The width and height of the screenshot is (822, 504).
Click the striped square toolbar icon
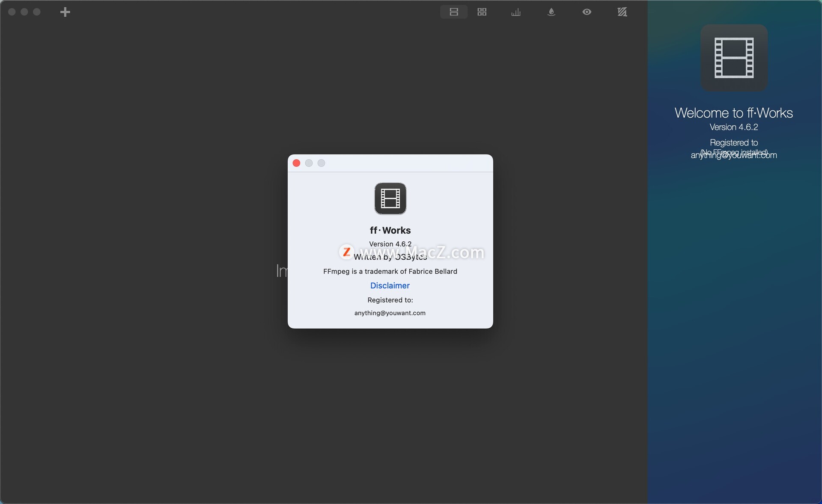[622, 12]
